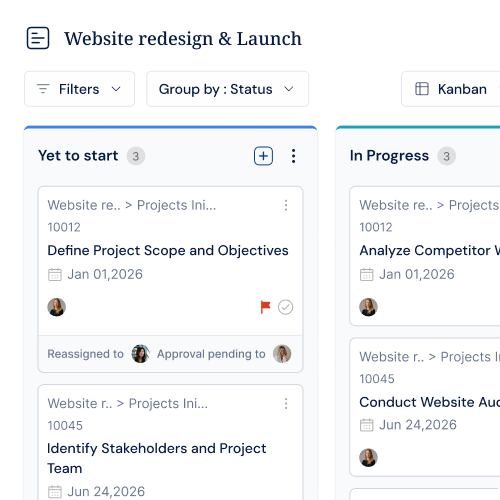Image resolution: width=500 pixels, height=500 pixels.
Task: Click breadcrumb on Analyze Competitor card
Action: point(430,205)
